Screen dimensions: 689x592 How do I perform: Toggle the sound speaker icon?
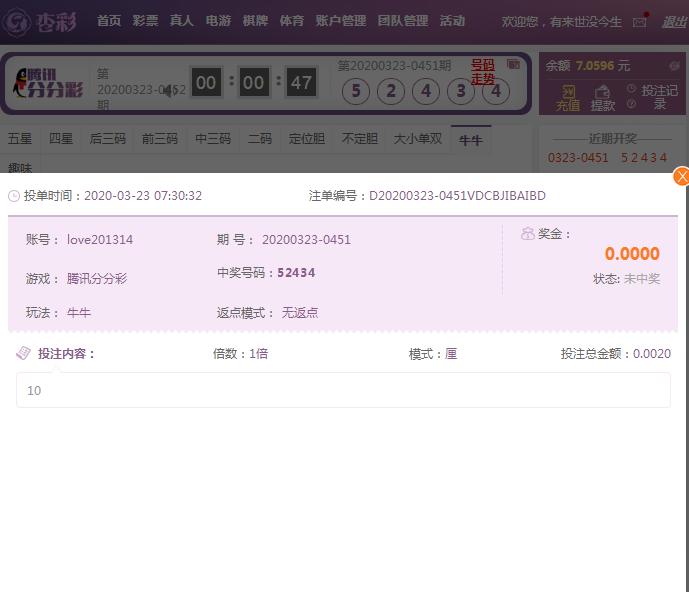[169, 91]
